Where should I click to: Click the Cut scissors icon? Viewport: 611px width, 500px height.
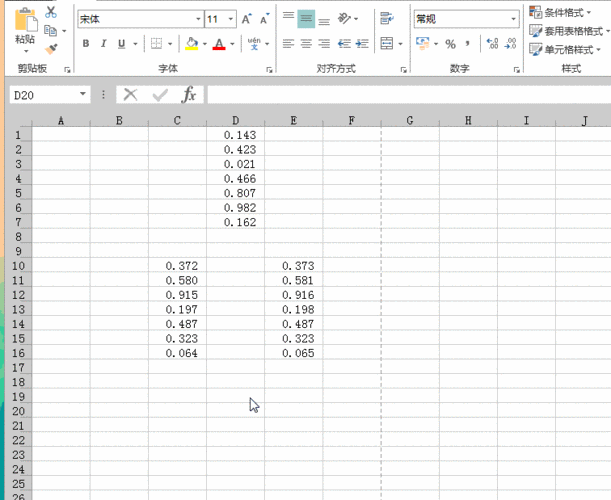[x=51, y=12]
